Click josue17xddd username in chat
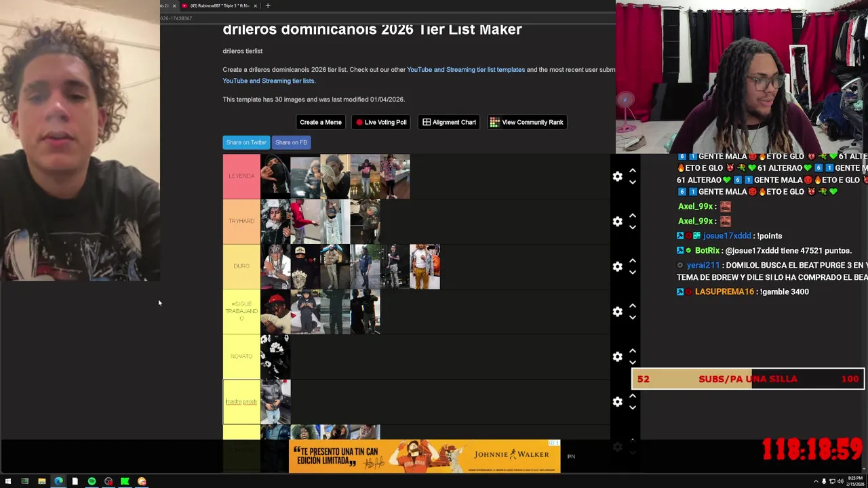Image resolution: width=868 pixels, height=488 pixels. 727,236
